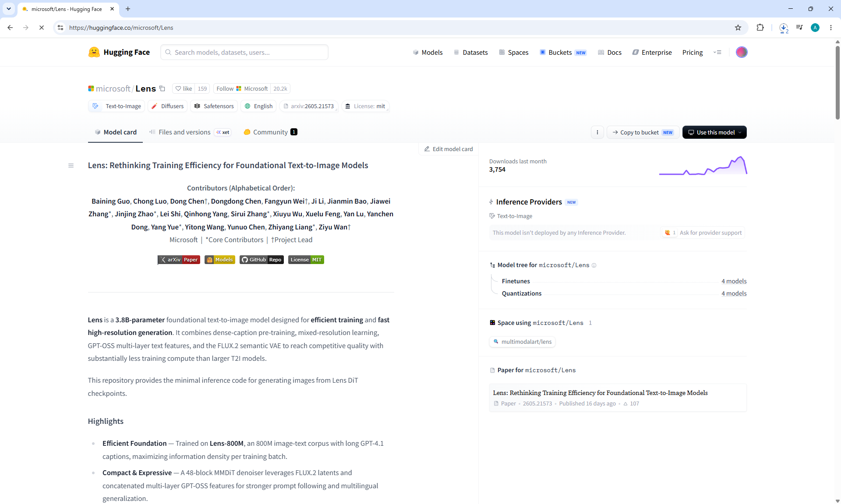
Task: Go back to the previous page
Action: (x=10, y=28)
